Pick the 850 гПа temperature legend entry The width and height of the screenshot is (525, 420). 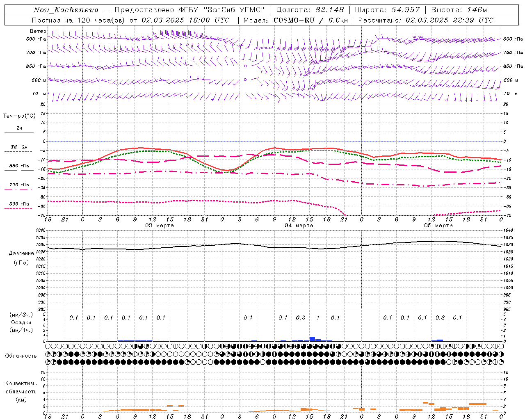tap(19, 166)
